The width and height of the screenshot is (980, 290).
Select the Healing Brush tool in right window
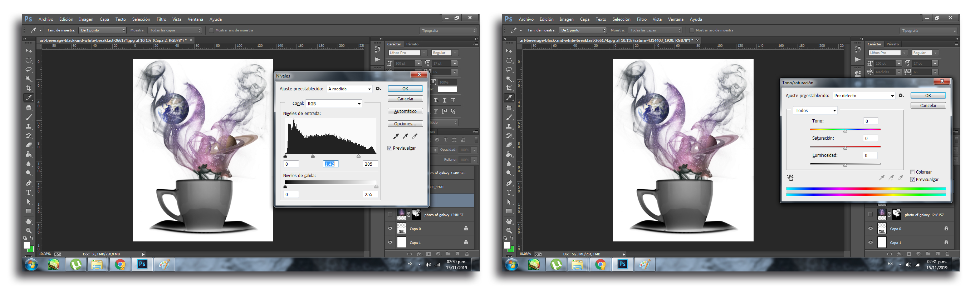point(509,108)
